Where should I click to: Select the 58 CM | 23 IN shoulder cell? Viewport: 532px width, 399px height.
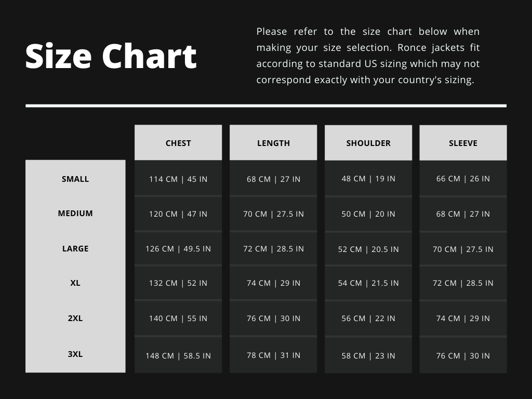tap(368, 356)
